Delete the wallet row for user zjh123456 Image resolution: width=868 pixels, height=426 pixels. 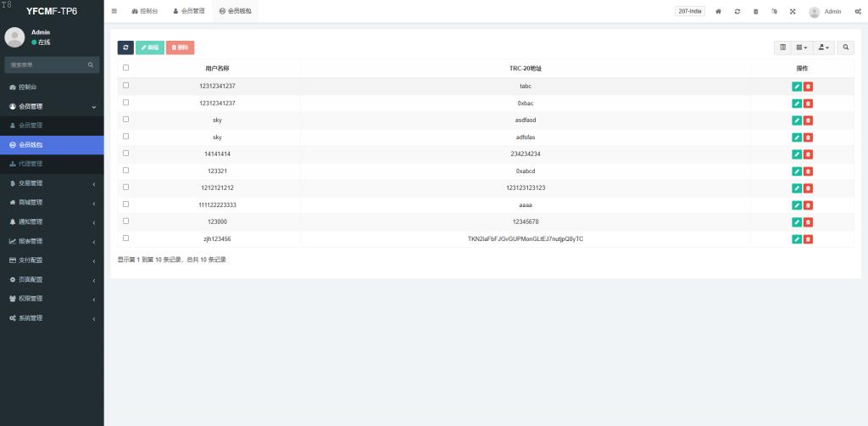coord(808,239)
